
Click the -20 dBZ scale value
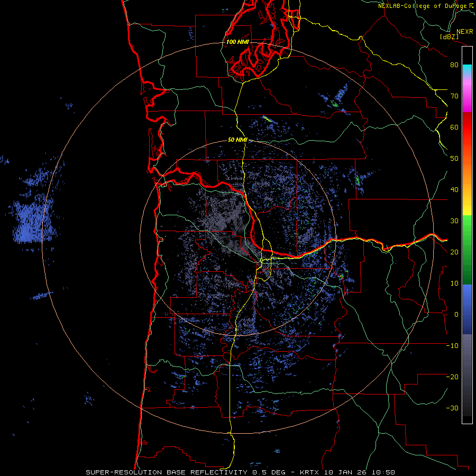coord(452,377)
